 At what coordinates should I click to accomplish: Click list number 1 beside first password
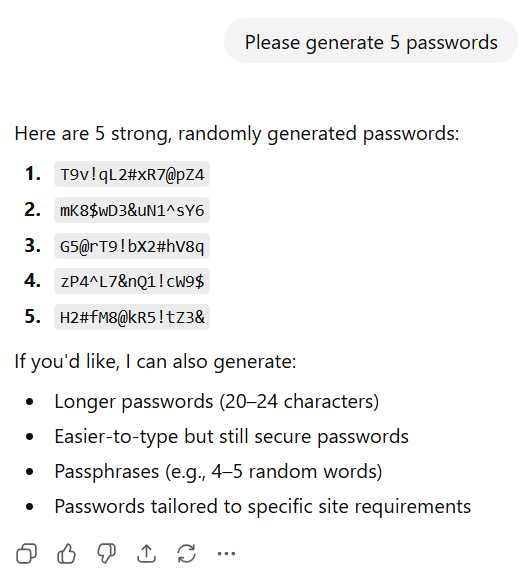33,174
